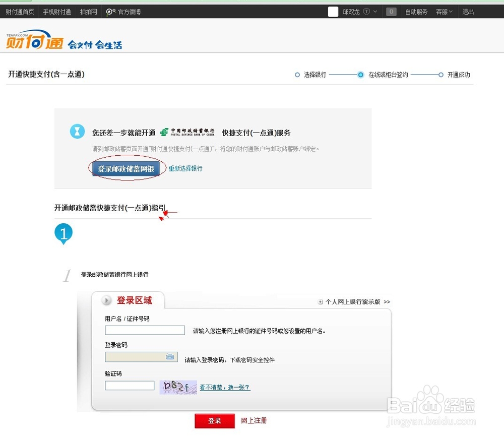Click the 登录邮政储蓄网银 button

click(126, 169)
